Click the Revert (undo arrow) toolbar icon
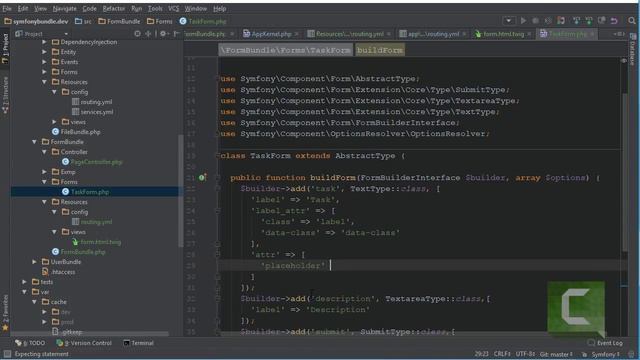The height and width of the screenshot is (360, 640). coord(614,21)
